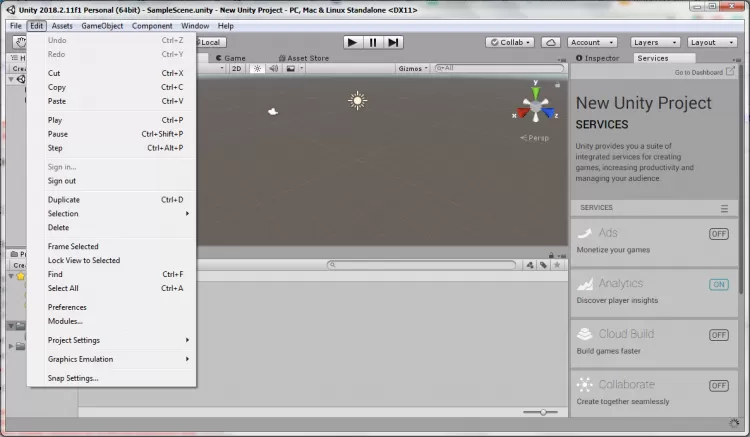
Task: Open the Layout dropdown
Action: (x=712, y=43)
